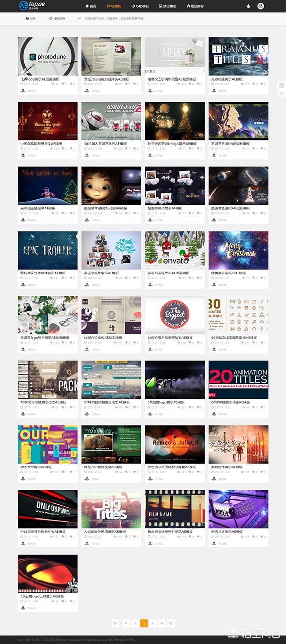The height and width of the screenshot is (644, 286).
Task: Click the back-to-top arrow icon
Action: [x=281, y=94]
